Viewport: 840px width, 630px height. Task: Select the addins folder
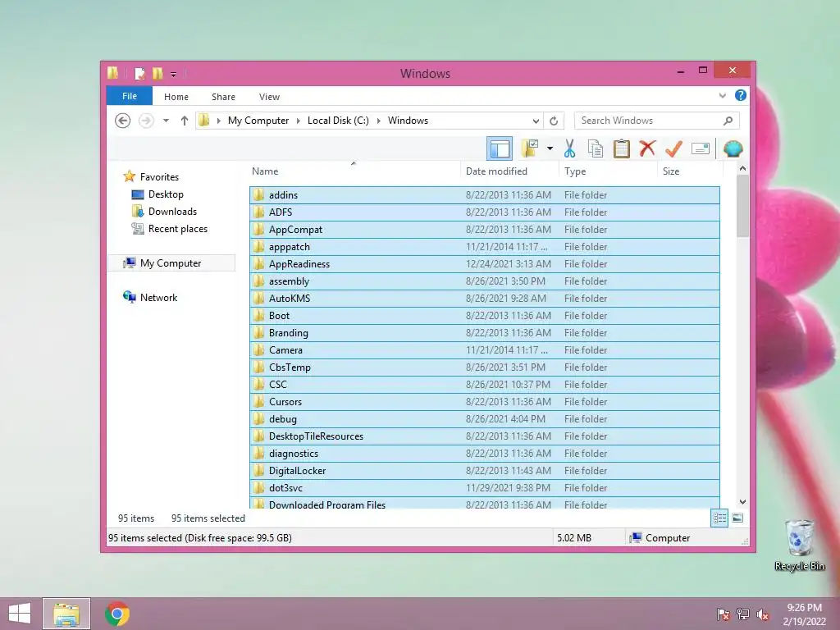pyautogui.click(x=484, y=195)
